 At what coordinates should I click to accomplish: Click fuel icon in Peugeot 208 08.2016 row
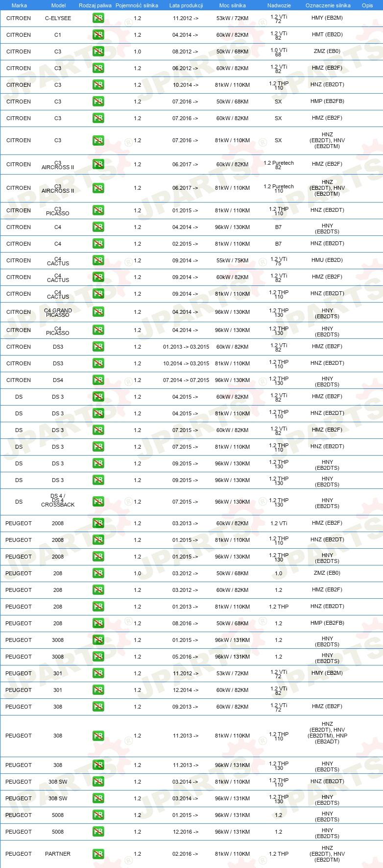(98, 623)
